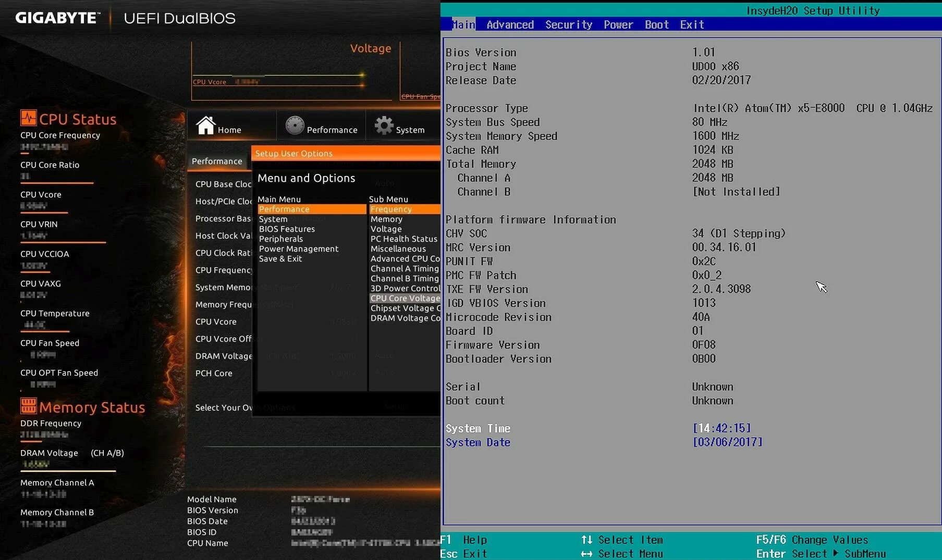Screen dimensions: 942x560
Task: Click the CPU Base Clock setting row
Action: pyautogui.click(x=223, y=184)
